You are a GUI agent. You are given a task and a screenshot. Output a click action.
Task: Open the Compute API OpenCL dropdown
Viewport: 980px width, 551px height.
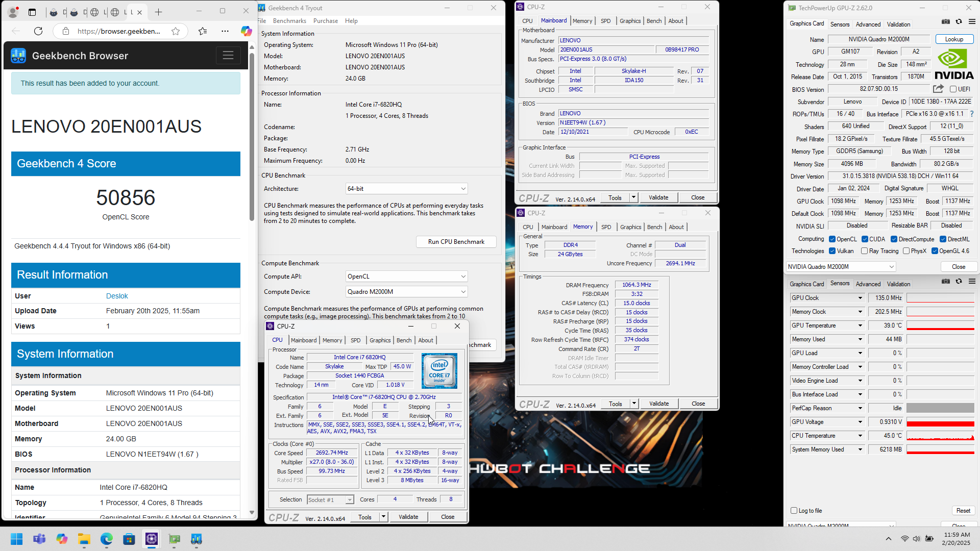[x=406, y=277]
